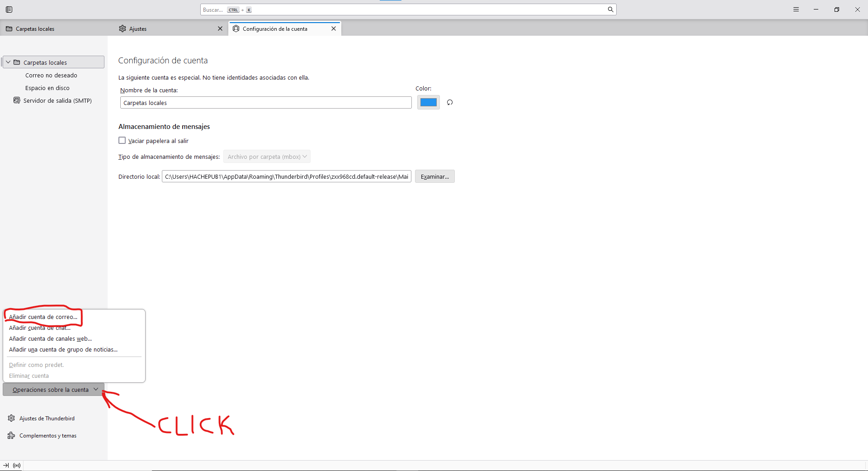Viewport: 868px width, 471px height.
Task: Open the hamburger application menu
Action: point(796,10)
